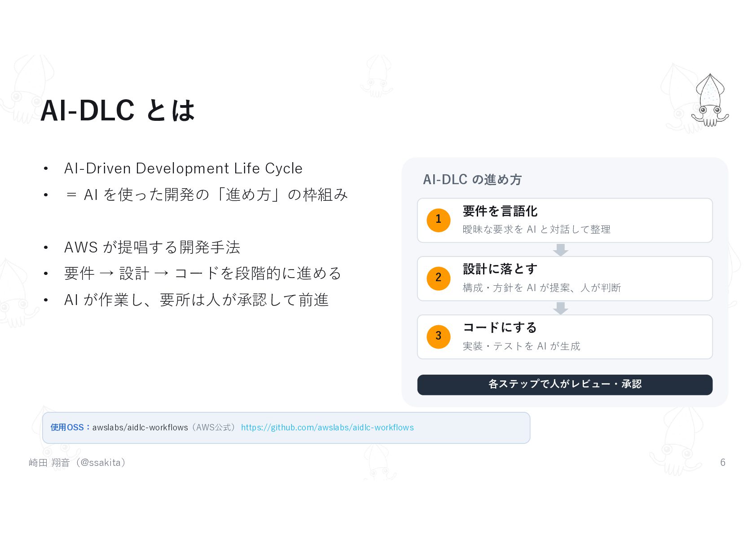Click the squid mascot logo at top right
This screenshot has width=756, height=535.
click(710, 101)
